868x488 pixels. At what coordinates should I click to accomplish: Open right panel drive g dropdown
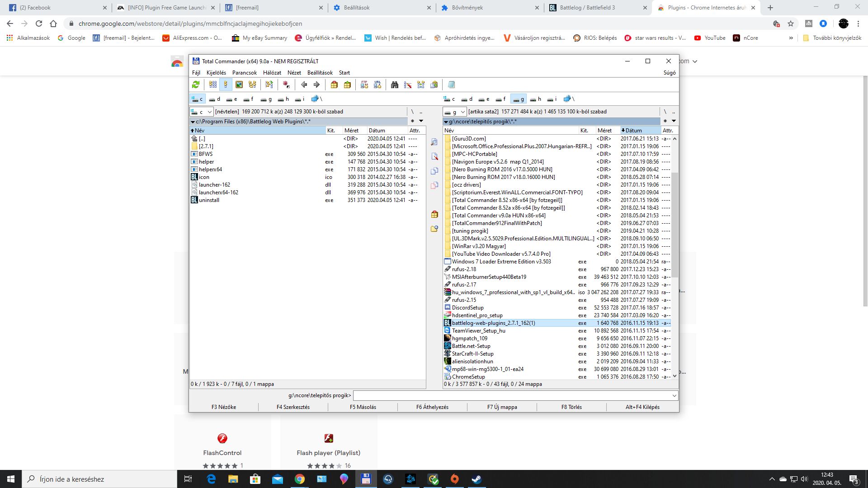click(454, 112)
